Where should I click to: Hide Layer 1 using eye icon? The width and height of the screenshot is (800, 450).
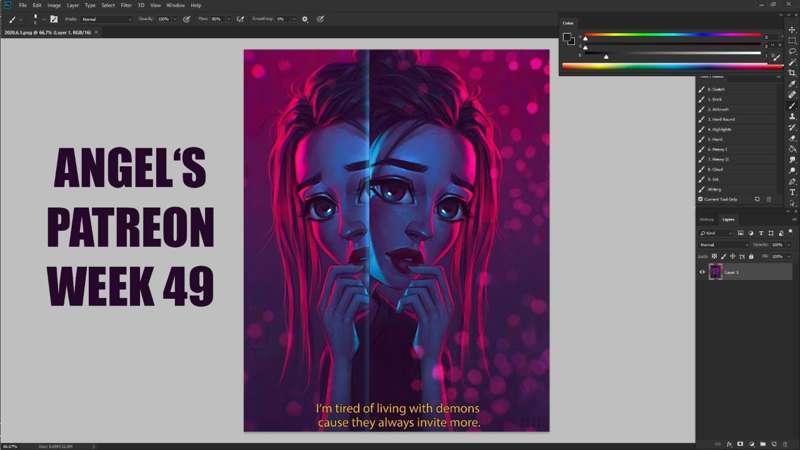tap(702, 272)
